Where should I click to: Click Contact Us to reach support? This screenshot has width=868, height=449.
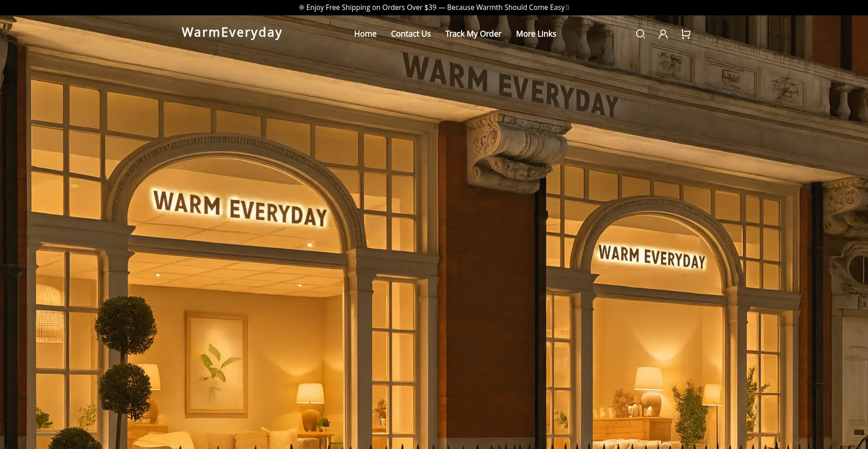(x=410, y=33)
